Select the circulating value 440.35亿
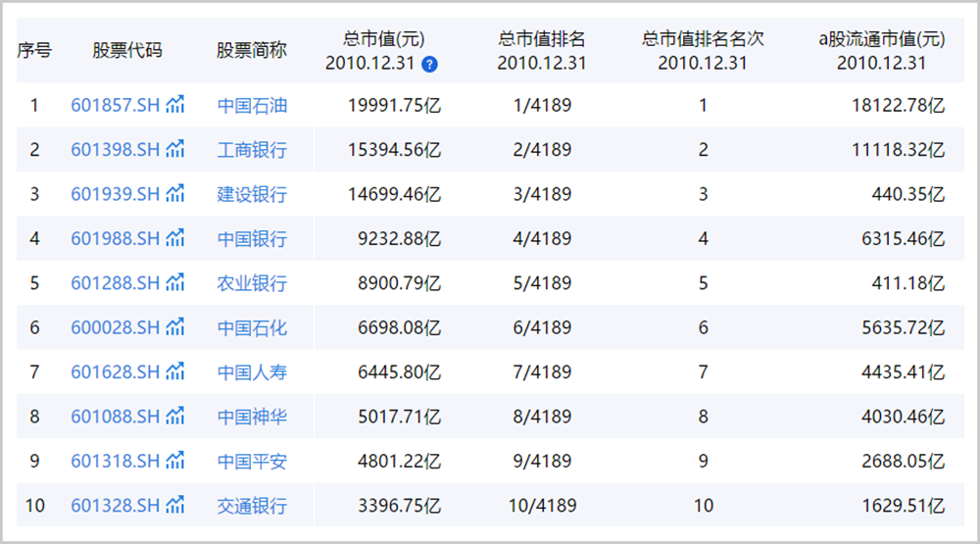 tap(908, 194)
